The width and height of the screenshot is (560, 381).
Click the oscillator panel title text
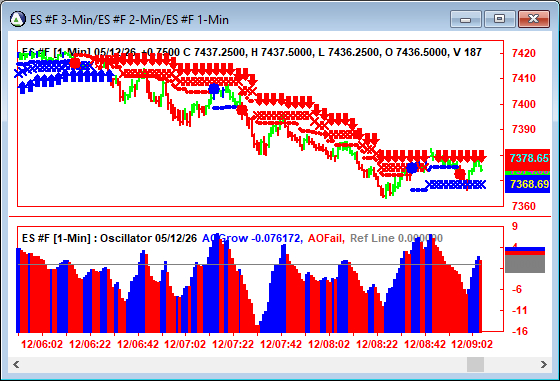pos(109,238)
